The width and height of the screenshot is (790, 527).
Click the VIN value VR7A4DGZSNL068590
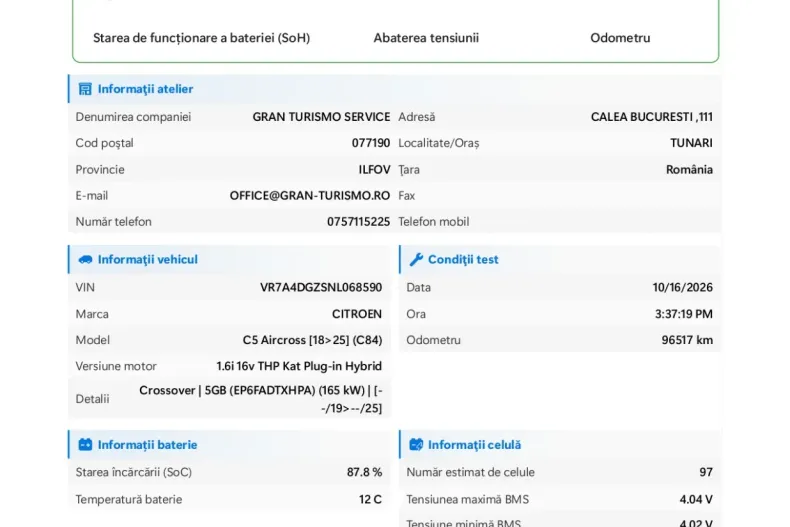click(321, 287)
